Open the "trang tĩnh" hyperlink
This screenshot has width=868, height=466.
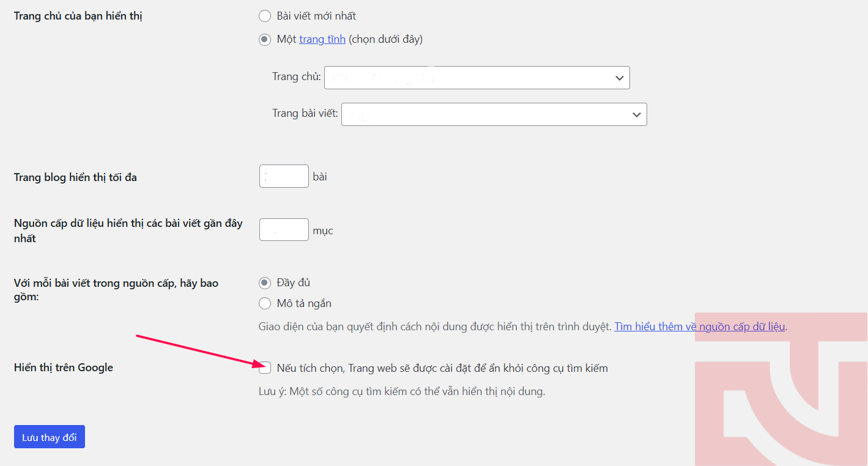click(322, 39)
